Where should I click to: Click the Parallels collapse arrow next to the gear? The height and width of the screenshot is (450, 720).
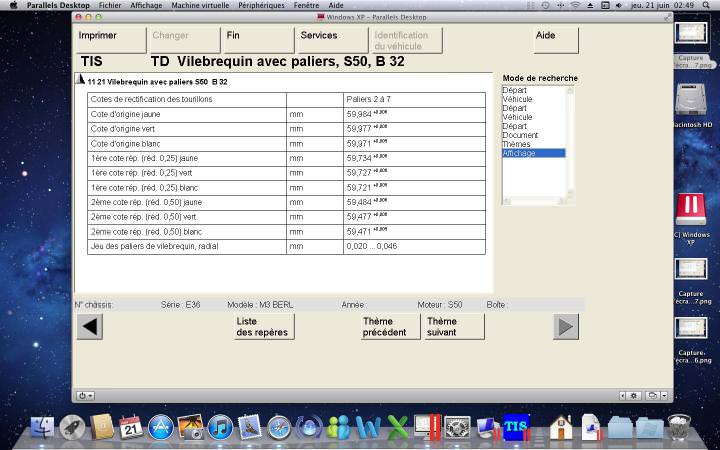(x=623, y=395)
